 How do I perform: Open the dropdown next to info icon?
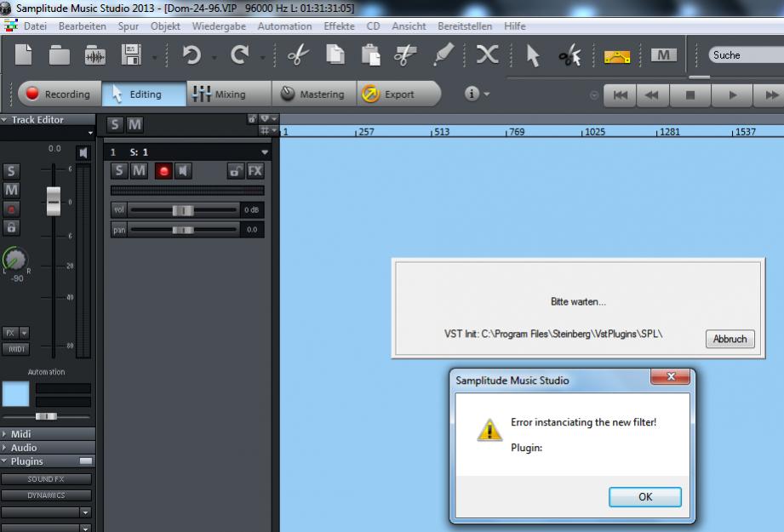(487, 94)
